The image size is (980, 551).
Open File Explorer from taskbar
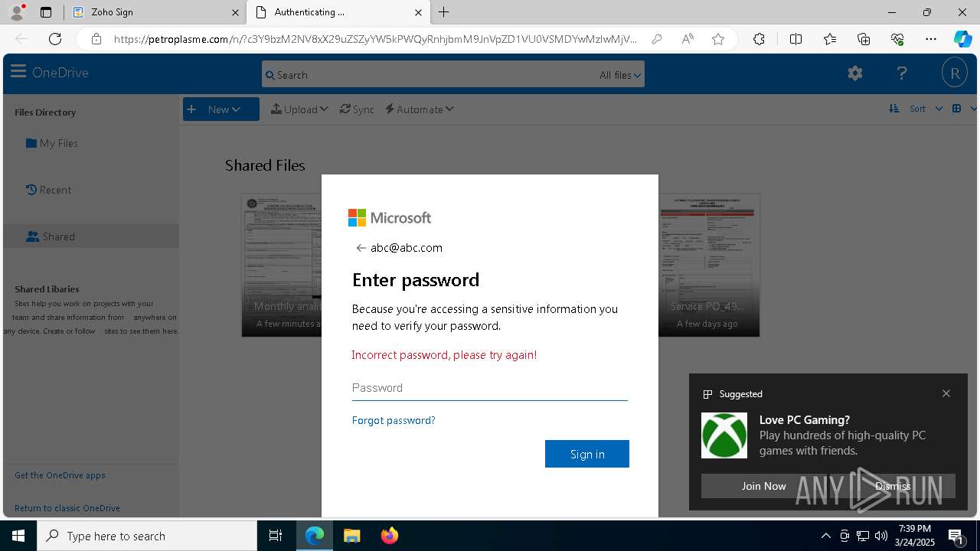(351, 536)
